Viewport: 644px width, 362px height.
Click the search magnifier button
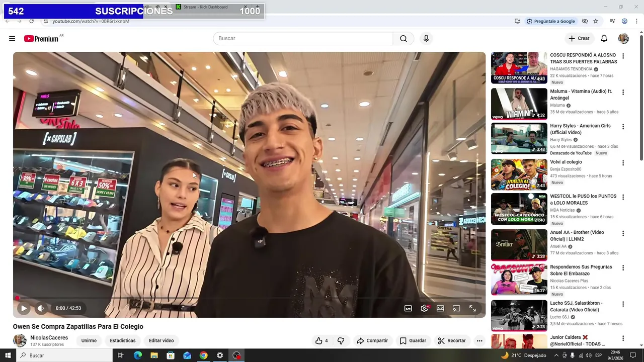point(404,39)
